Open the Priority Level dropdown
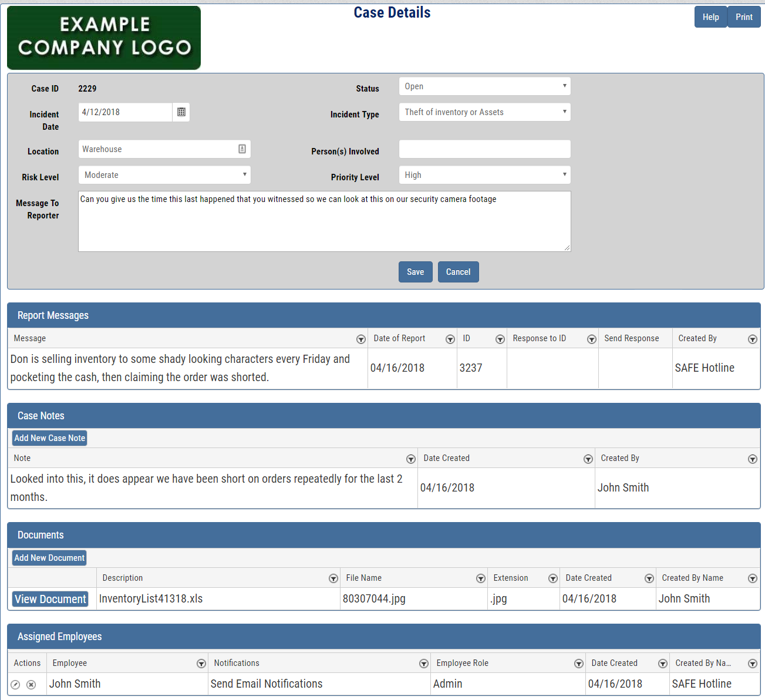Viewport: 765px width, 700px height. [484, 175]
